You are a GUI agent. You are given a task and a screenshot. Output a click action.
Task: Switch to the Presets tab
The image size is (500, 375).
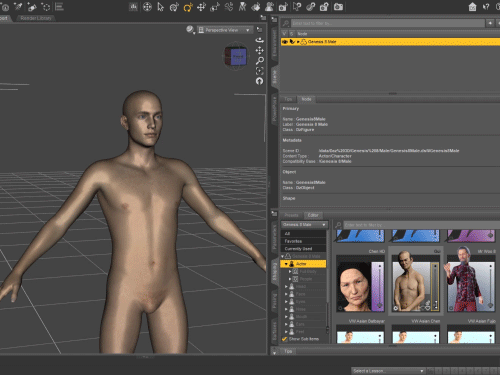pyautogui.click(x=291, y=215)
